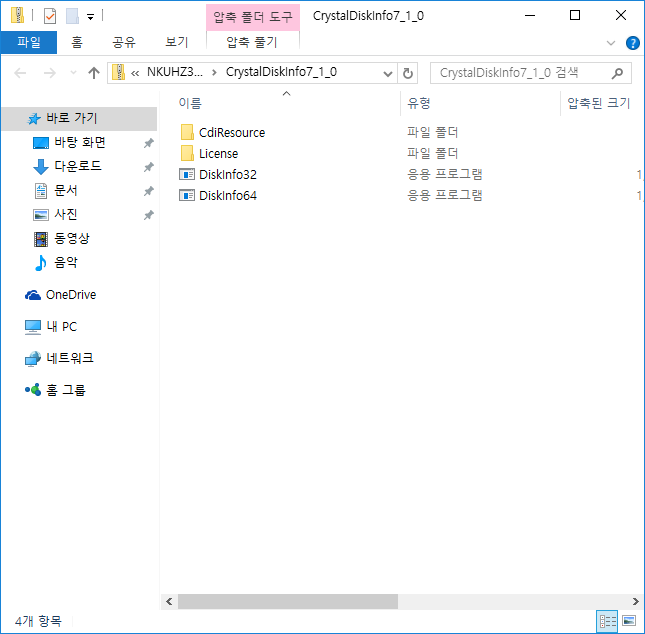This screenshot has width=645, height=634.
Task: Click the New folder quick access icon
Action: coord(72,16)
